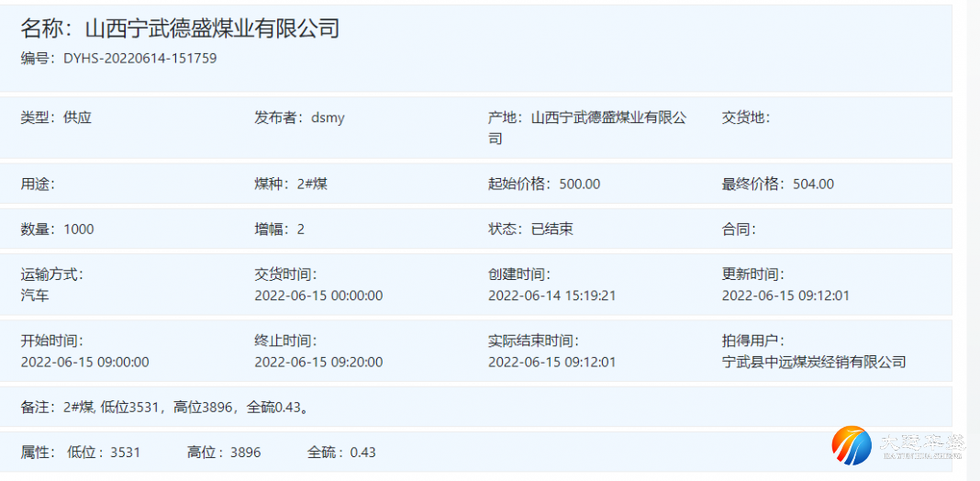This screenshot has width=980, height=481.
Task: Click the coal type value 2#煤
Action: tap(312, 184)
